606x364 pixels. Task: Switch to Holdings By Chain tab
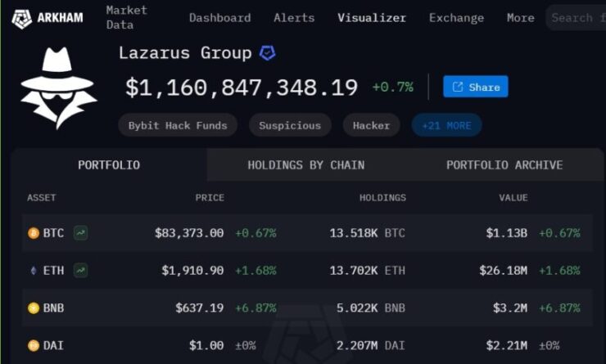pyautogui.click(x=306, y=165)
